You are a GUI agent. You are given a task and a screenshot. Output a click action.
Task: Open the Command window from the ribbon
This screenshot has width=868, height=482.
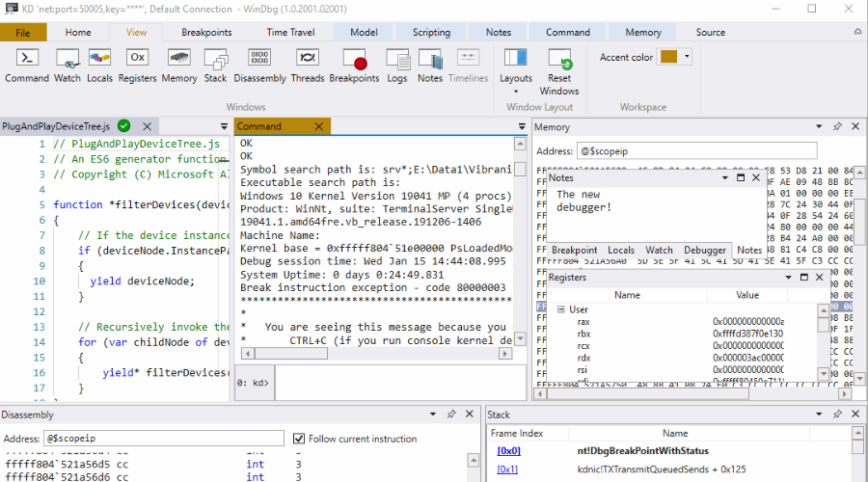coord(27,66)
